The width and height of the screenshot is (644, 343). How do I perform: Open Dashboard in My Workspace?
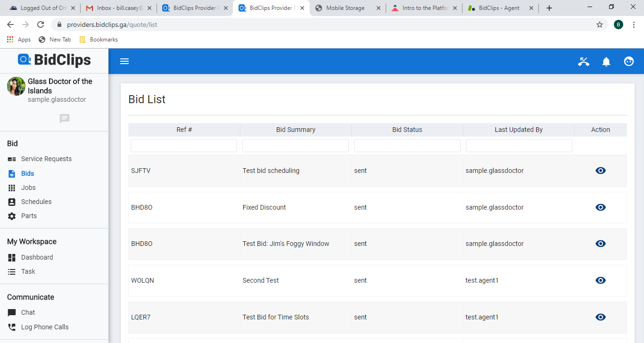[37, 258]
